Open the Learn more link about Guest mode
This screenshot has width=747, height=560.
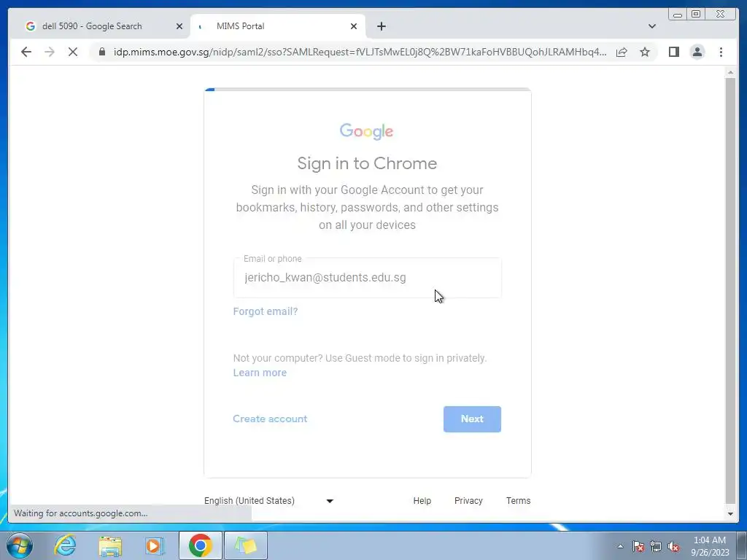[260, 373]
